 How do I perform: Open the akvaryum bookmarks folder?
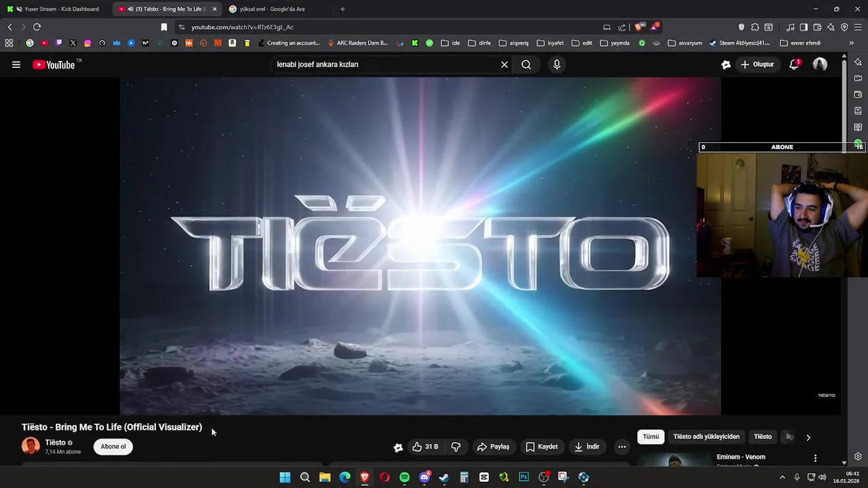[x=685, y=43]
